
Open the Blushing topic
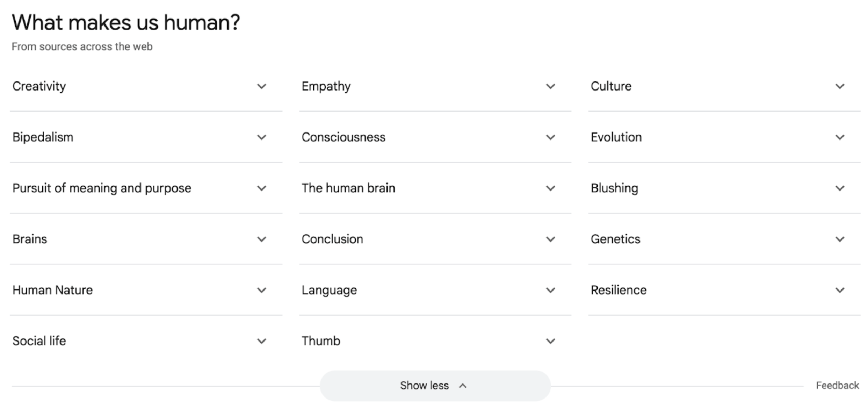coord(839,188)
